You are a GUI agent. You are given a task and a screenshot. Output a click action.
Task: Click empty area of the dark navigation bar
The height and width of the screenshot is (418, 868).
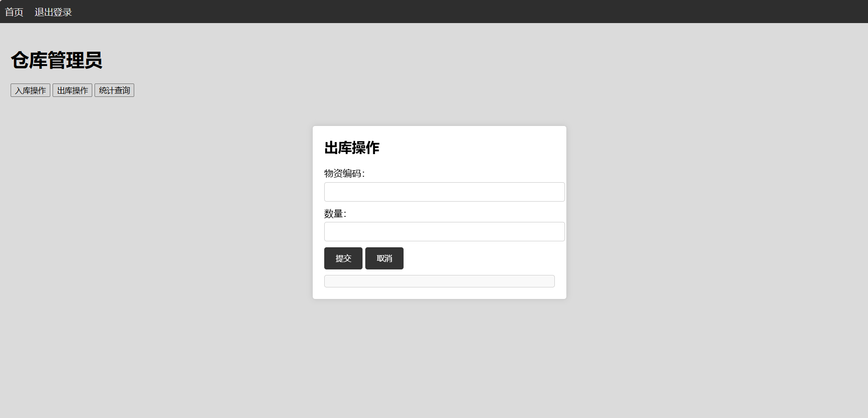[x=461, y=12]
